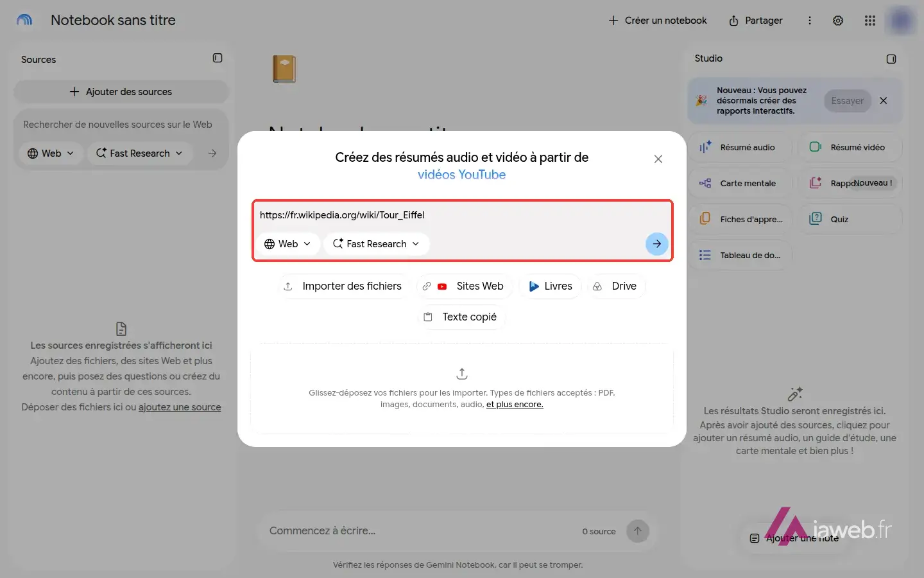Expand the Web dropdown in dialog

coord(287,244)
